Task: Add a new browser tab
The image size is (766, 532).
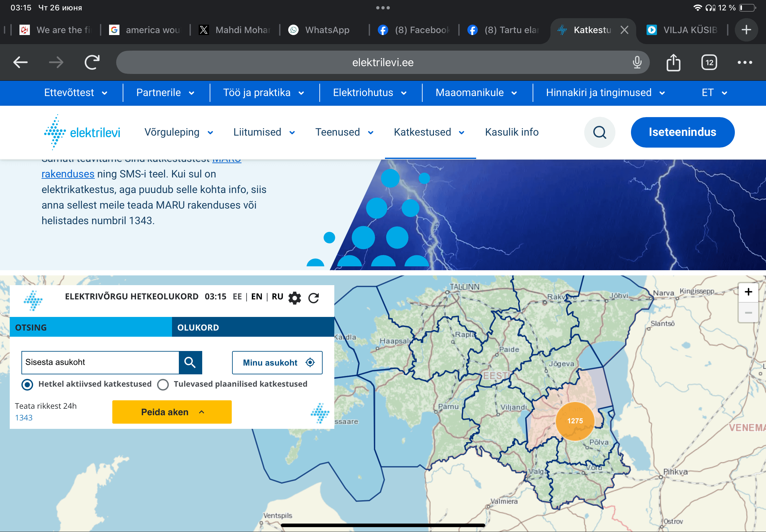Action: point(746,30)
